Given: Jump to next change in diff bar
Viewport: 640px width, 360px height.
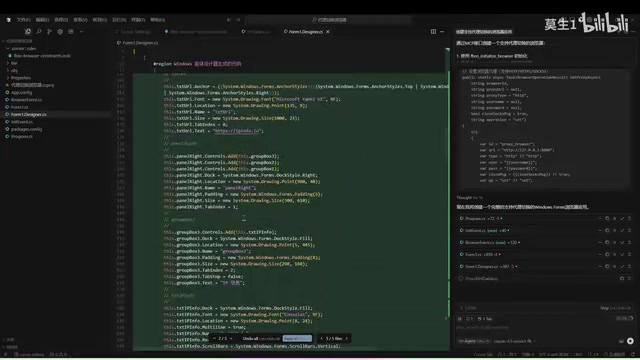Looking at the screenshot, I should pos(231,338).
